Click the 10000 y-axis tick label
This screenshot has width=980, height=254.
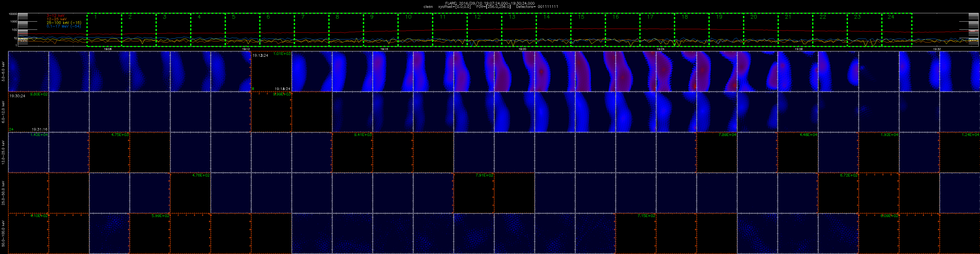(x=13, y=14)
